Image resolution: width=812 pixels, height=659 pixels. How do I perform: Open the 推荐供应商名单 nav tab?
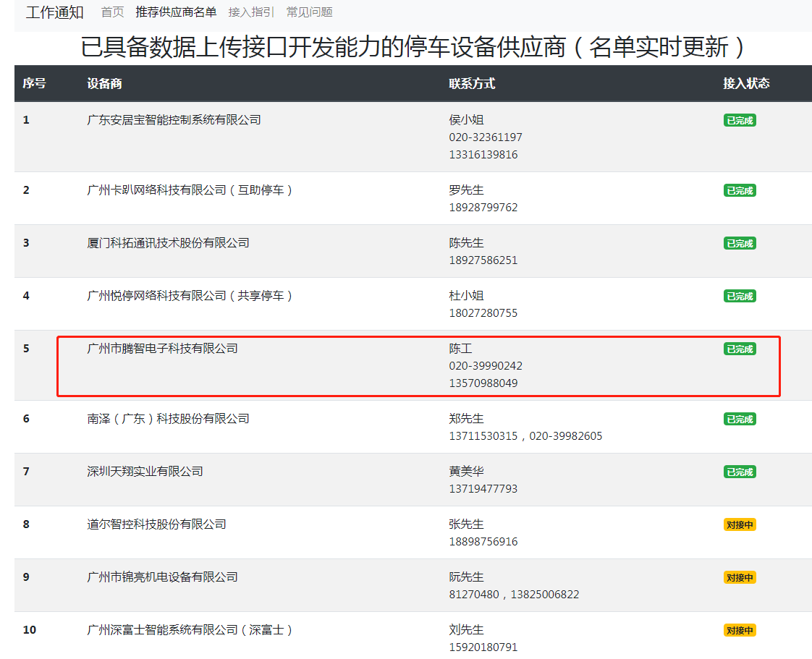[176, 12]
